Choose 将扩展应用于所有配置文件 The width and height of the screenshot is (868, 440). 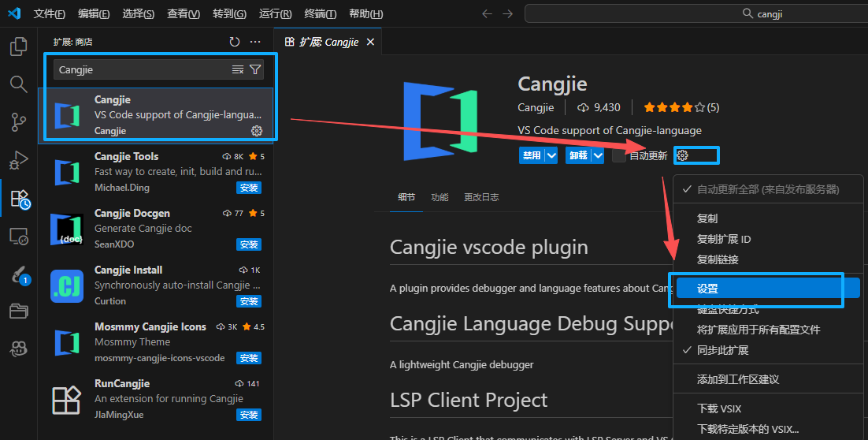[x=768, y=330]
